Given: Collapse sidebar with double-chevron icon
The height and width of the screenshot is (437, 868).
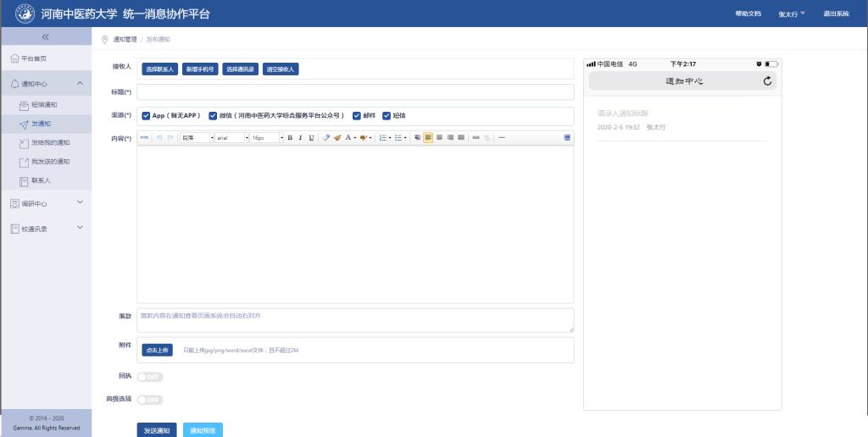Looking at the screenshot, I should (x=46, y=36).
